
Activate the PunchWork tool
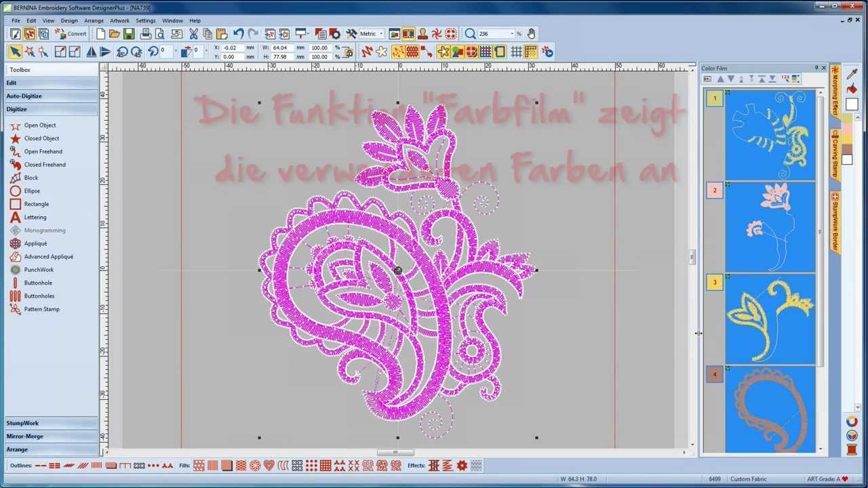(x=39, y=269)
